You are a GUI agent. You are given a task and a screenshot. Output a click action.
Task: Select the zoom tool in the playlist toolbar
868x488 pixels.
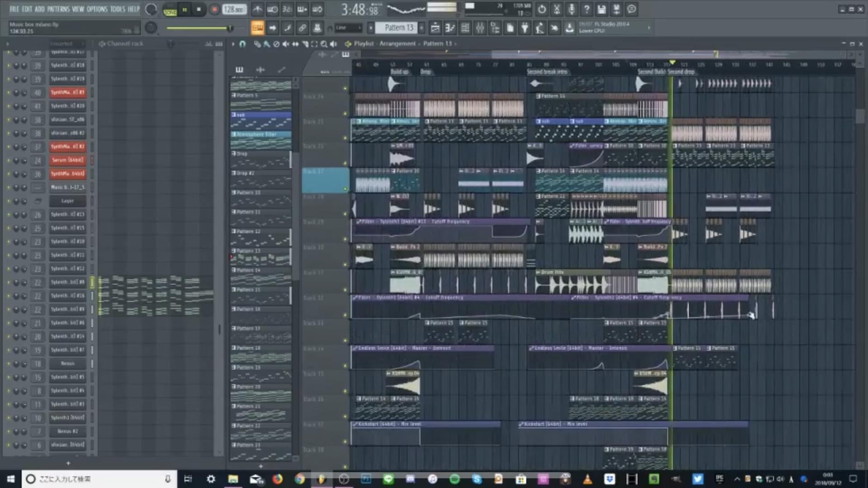point(324,44)
